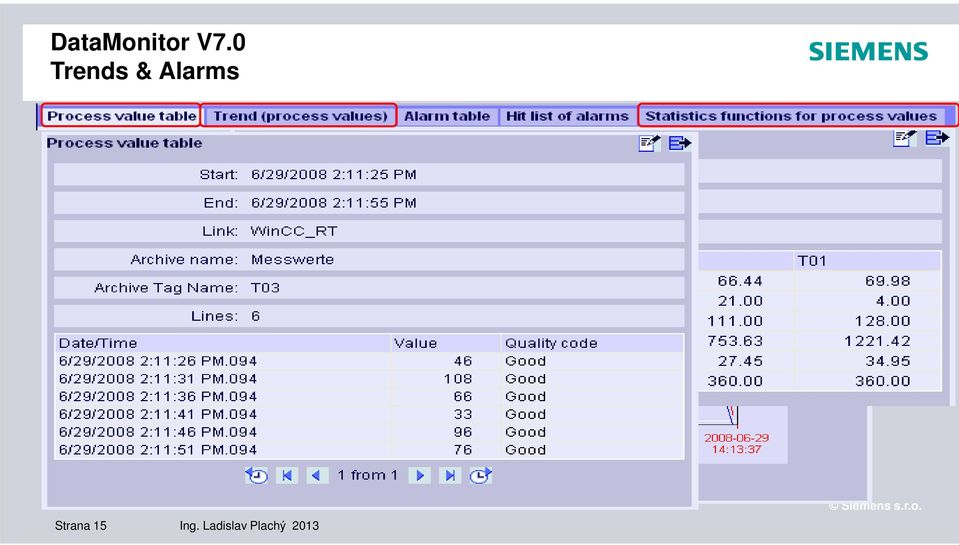Click Good quality code for value 66

tap(525, 396)
